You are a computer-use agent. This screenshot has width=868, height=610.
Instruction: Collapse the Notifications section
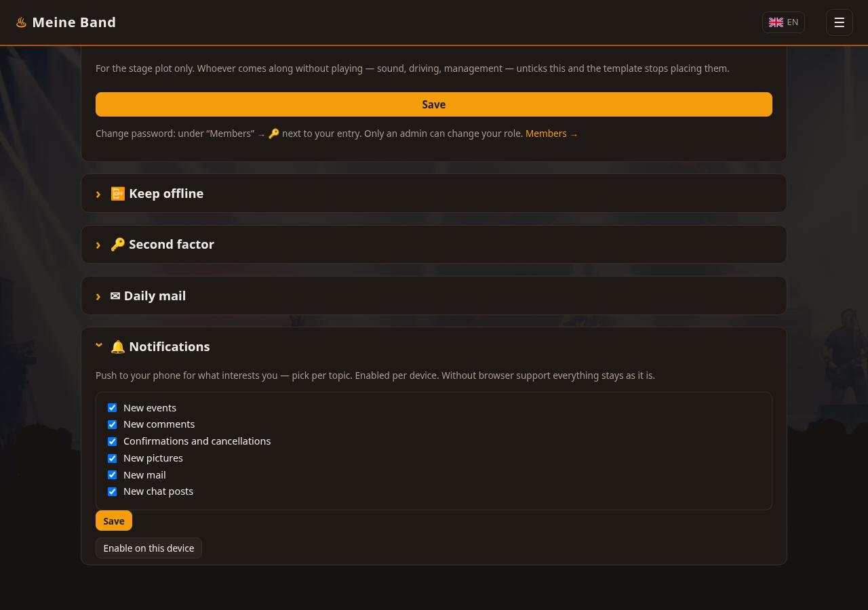(434, 346)
